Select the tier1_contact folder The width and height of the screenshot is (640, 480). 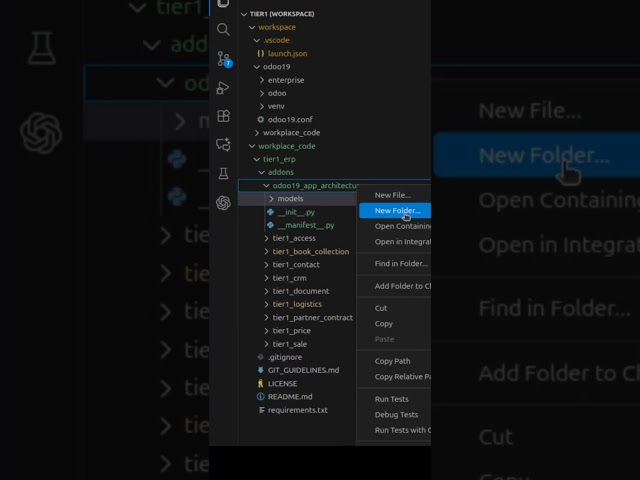(297, 265)
